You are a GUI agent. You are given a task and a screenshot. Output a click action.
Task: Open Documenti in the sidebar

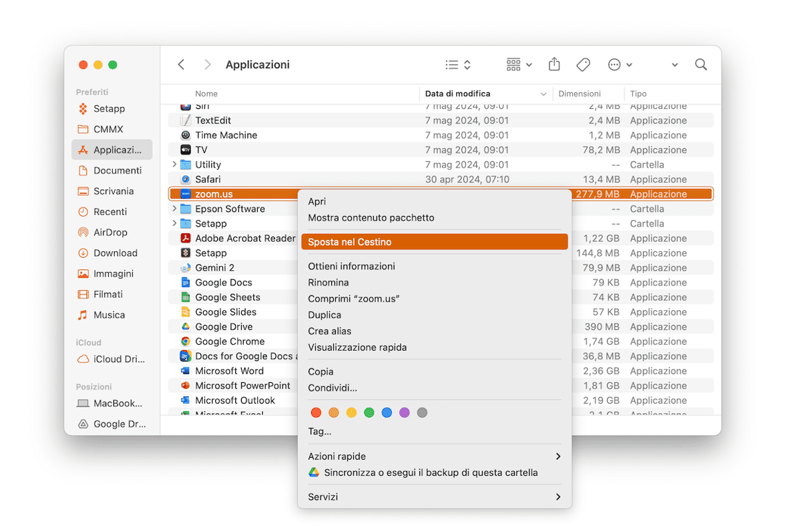click(112, 170)
